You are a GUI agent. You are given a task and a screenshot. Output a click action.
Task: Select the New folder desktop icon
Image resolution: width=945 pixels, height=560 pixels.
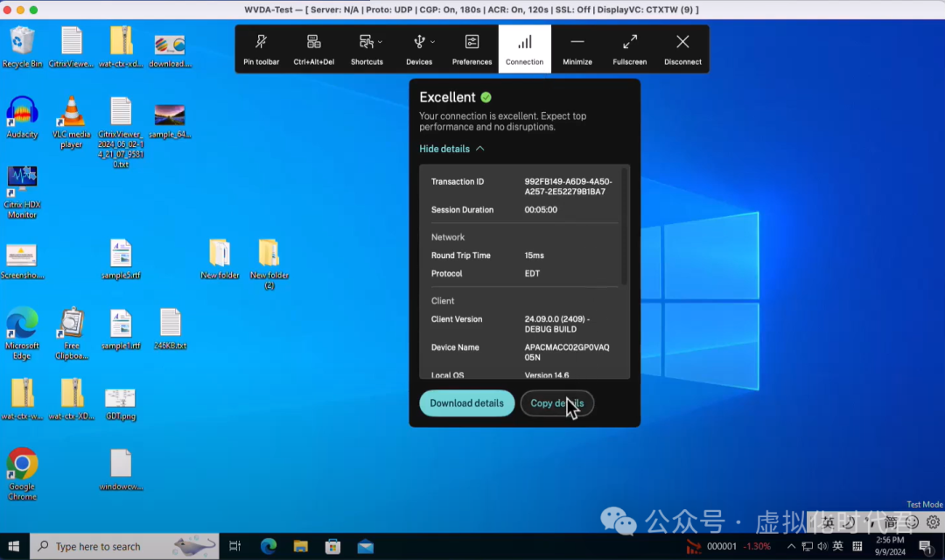[x=220, y=259]
